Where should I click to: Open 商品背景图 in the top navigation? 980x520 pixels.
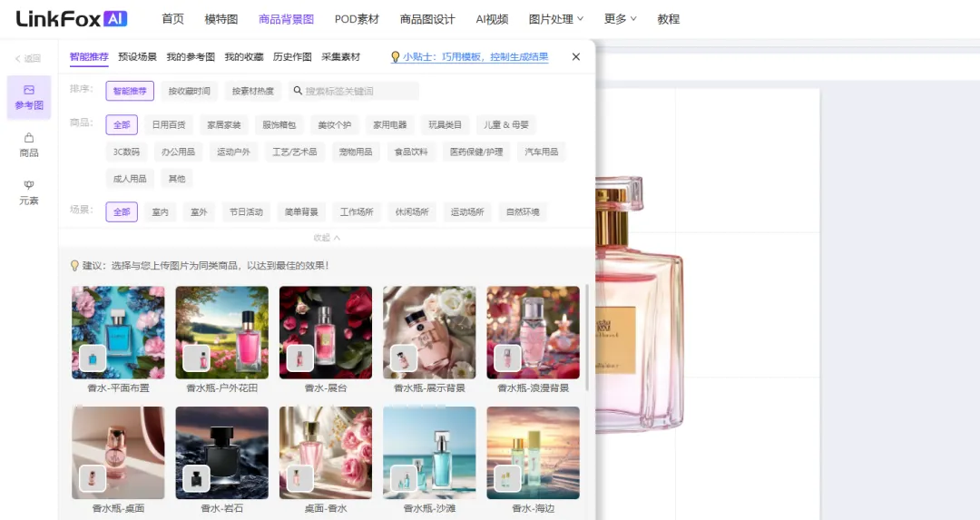[286, 19]
